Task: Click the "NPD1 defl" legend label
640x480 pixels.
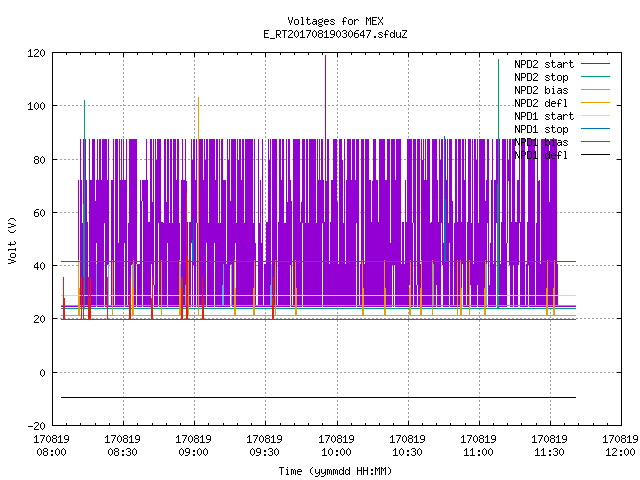Action: (x=541, y=155)
